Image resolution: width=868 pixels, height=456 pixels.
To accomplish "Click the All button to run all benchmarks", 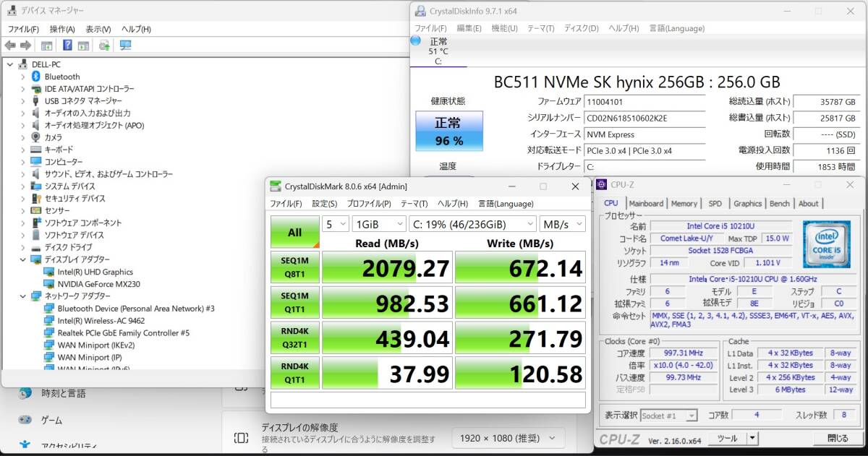I will point(294,232).
